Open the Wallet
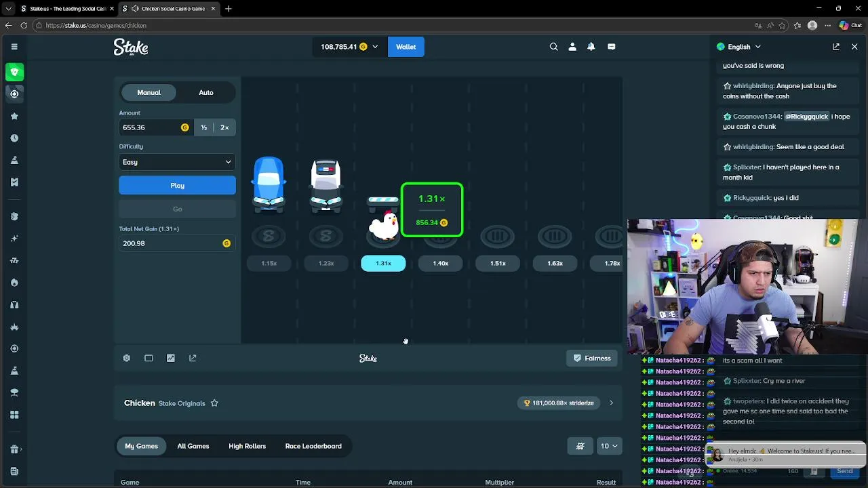Image resolution: width=868 pixels, height=488 pixels. click(x=406, y=47)
